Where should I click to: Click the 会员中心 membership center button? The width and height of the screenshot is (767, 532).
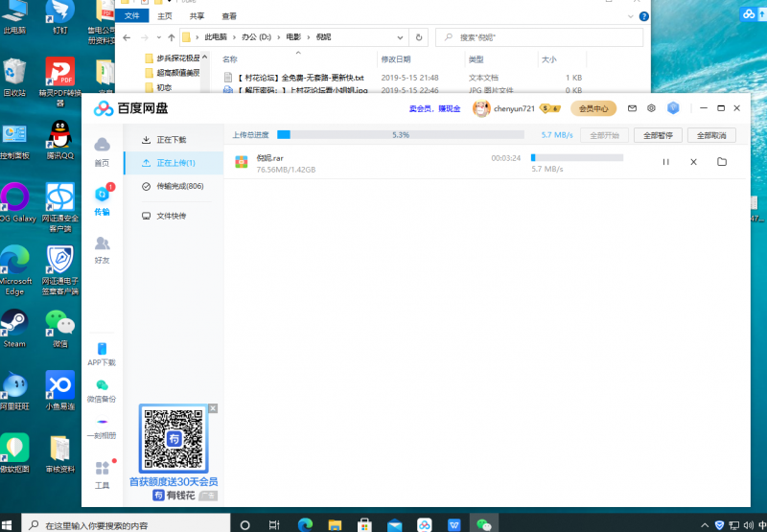[x=593, y=108]
